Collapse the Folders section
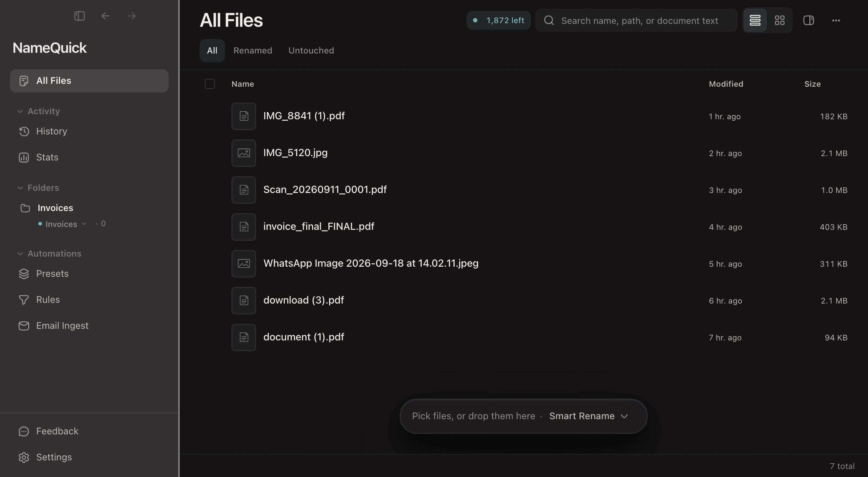868x477 pixels. tap(20, 188)
